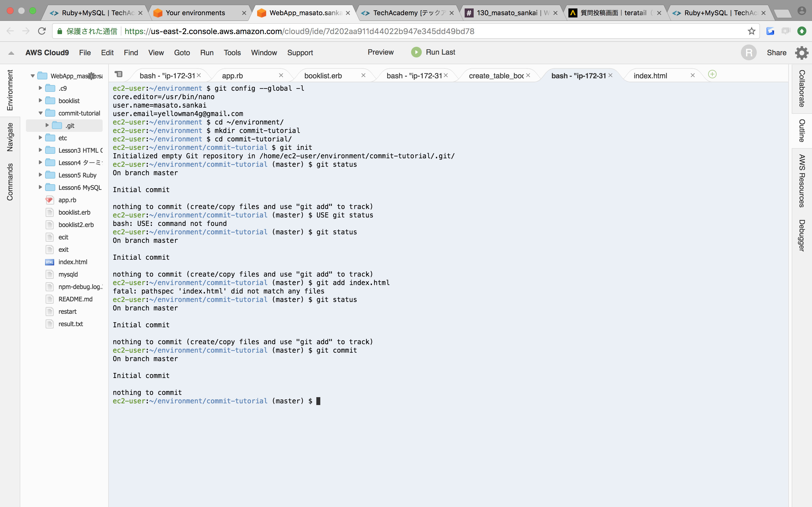
Task: Expand the .git folder
Action: point(47,125)
